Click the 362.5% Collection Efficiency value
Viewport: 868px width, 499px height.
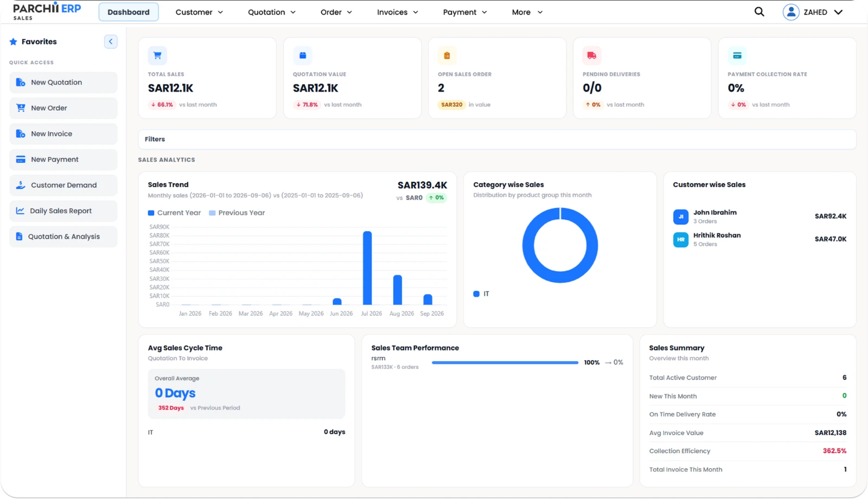(834, 451)
